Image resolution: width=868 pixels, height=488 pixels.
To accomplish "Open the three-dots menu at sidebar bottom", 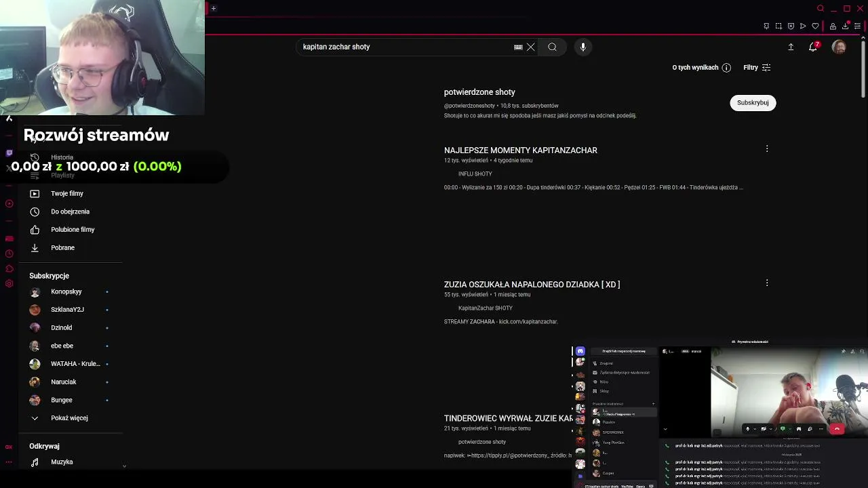I will pos(9,463).
